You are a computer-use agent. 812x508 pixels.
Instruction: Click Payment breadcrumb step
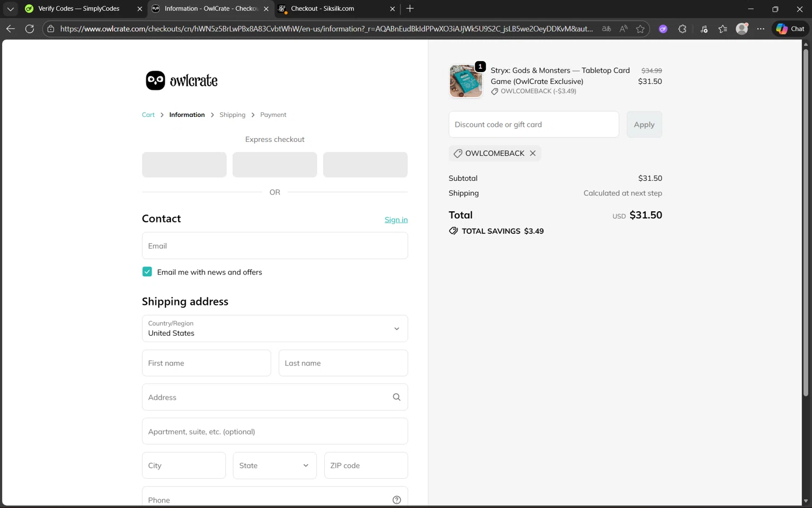(x=273, y=115)
